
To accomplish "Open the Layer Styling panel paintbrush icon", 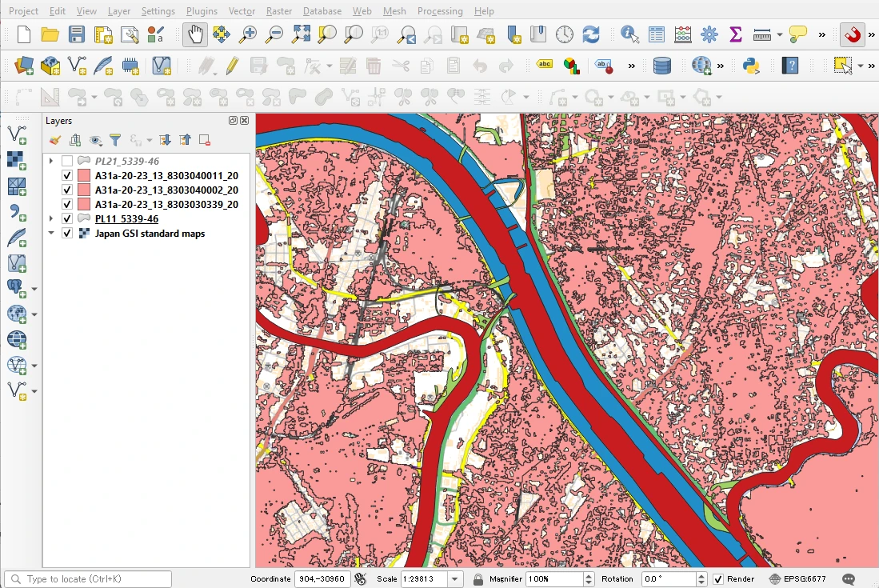I will pyautogui.click(x=55, y=139).
